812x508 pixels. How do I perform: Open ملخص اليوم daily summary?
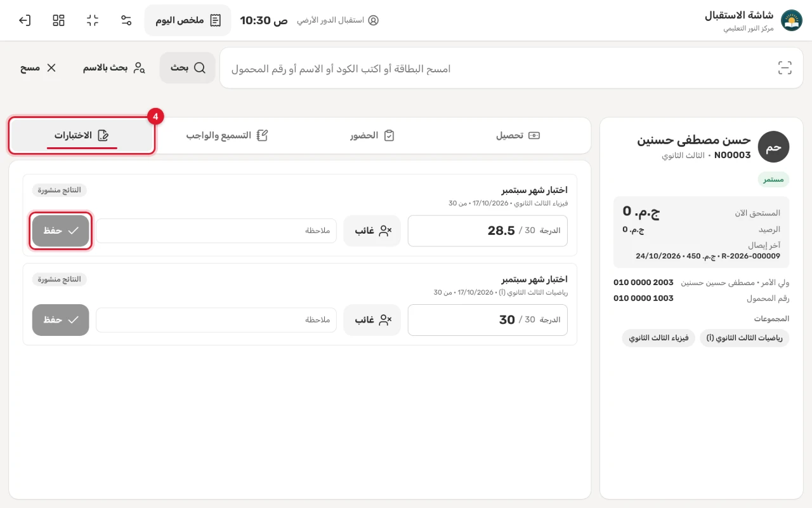click(x=188, y=20)
